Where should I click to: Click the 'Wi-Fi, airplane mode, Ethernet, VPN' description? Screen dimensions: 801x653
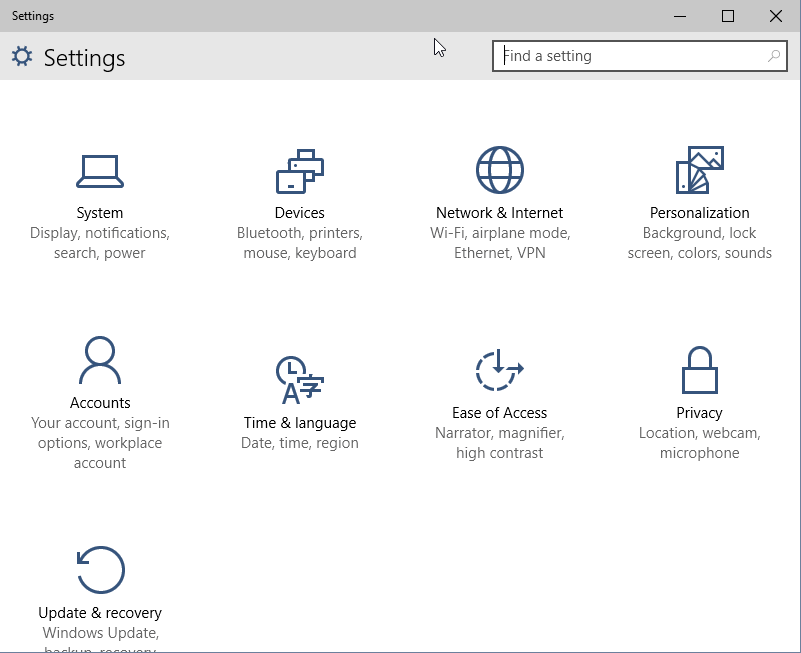coord(500,243)
